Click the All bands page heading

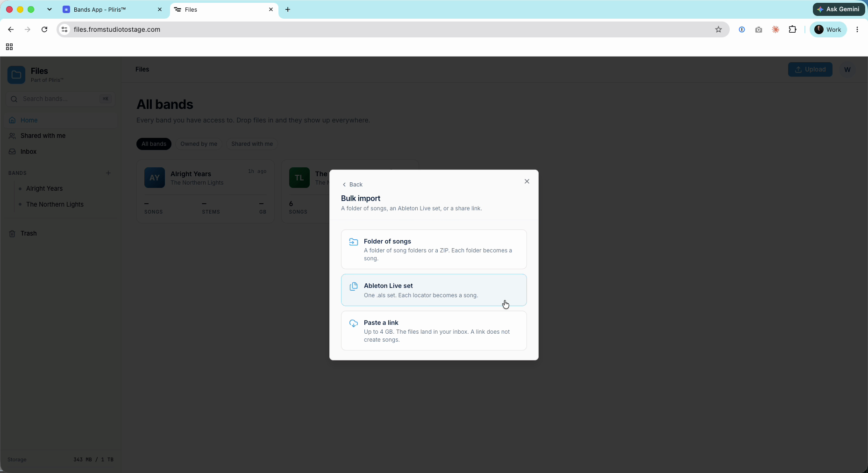[x=165, y=104]
